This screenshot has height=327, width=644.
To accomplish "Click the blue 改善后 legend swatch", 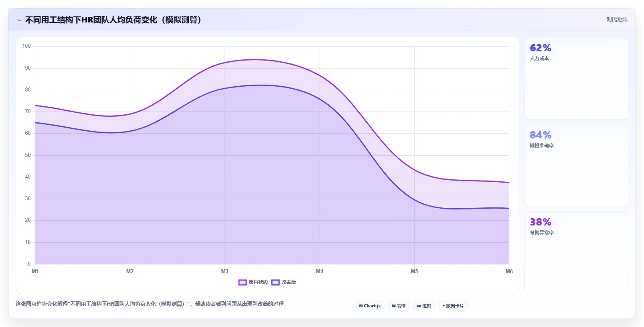I will [275, 282].
